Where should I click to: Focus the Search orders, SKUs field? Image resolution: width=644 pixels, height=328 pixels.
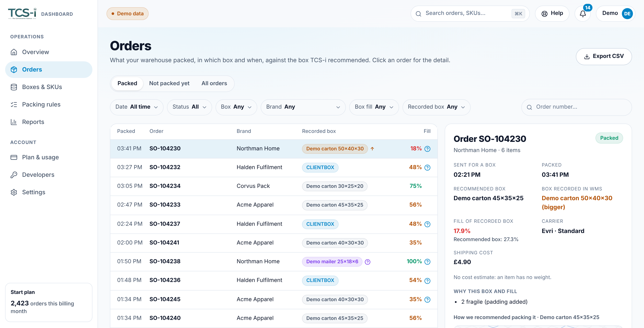470,13
